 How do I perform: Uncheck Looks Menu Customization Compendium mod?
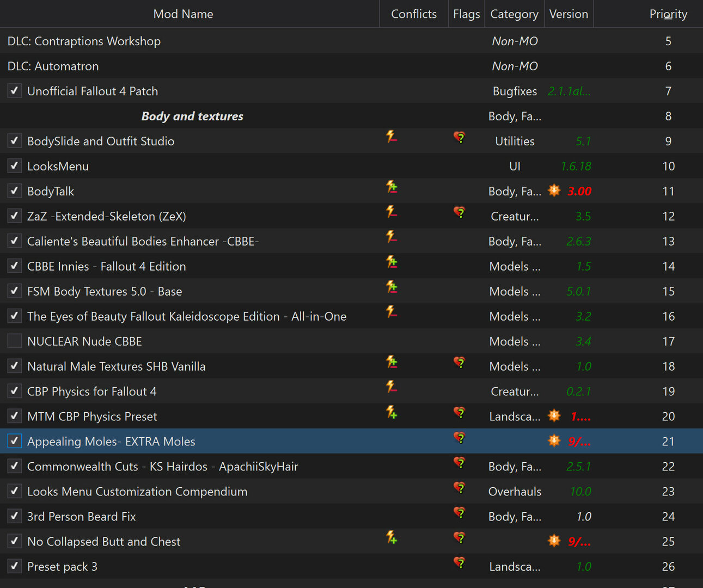click(15, 491)
